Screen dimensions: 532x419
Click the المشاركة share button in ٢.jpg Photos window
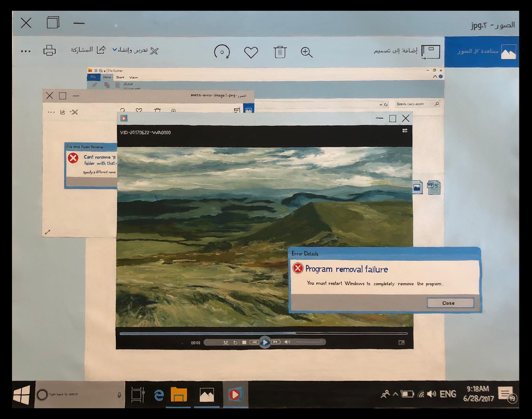[x=88, y=50]
